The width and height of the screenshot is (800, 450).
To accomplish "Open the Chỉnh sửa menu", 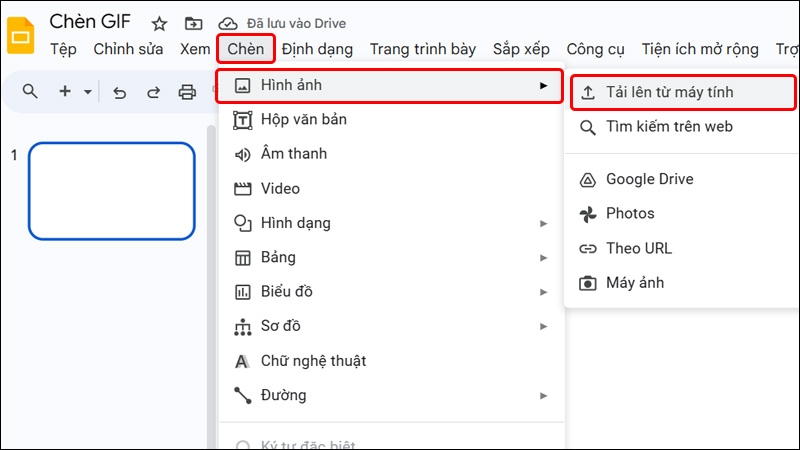I will coord(128,49).
